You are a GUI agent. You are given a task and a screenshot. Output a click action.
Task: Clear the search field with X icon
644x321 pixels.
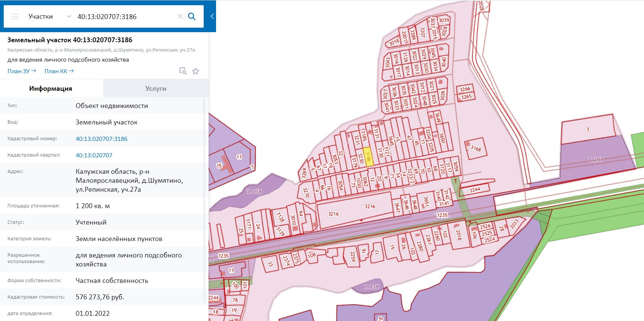pos(180,16)
